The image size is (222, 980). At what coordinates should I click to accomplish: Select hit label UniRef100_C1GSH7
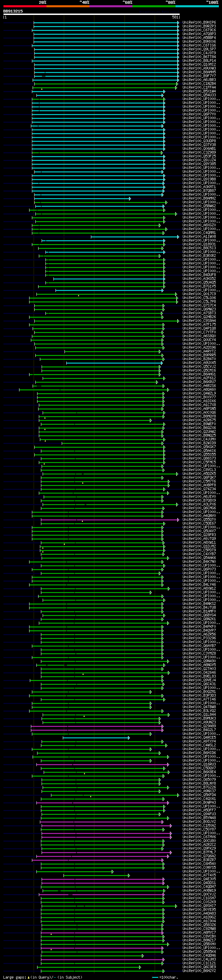click(199, 898)
